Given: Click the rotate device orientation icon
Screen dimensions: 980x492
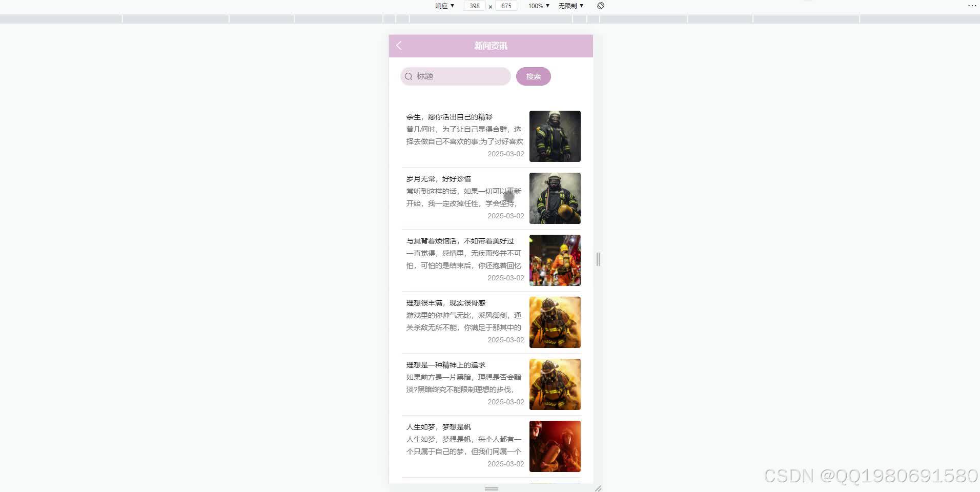Looking at the screenshot, I should tap(600, 6).
